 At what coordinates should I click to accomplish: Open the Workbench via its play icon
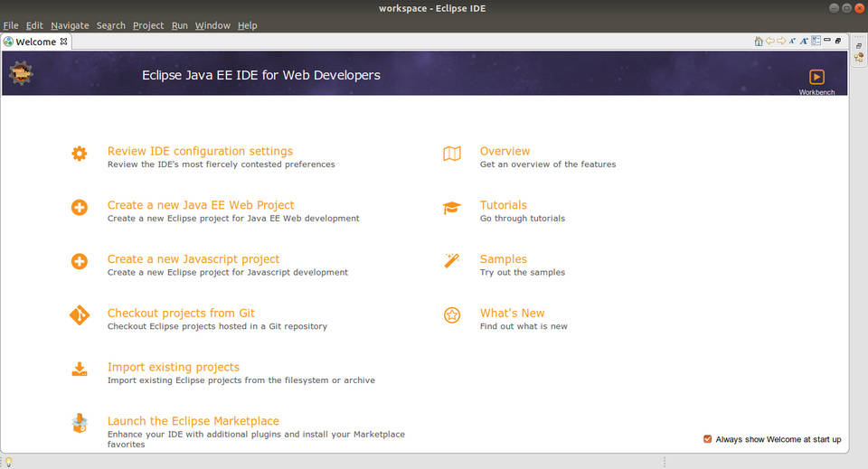click(x=816, y=78)
